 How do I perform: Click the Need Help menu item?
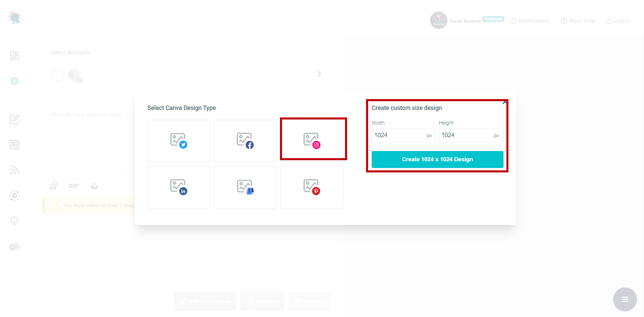578,21
